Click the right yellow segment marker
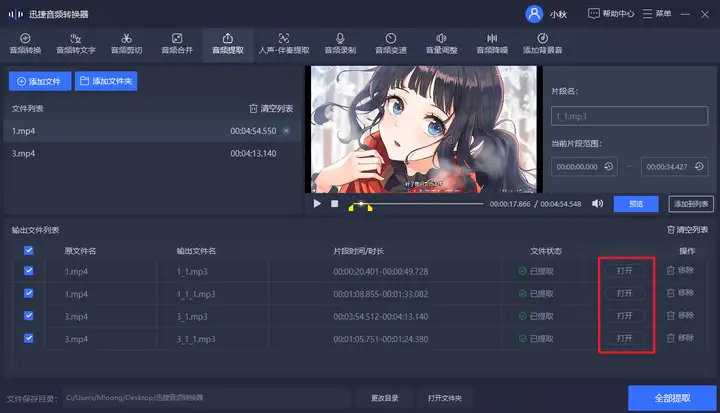 click(x=370, y=208)
